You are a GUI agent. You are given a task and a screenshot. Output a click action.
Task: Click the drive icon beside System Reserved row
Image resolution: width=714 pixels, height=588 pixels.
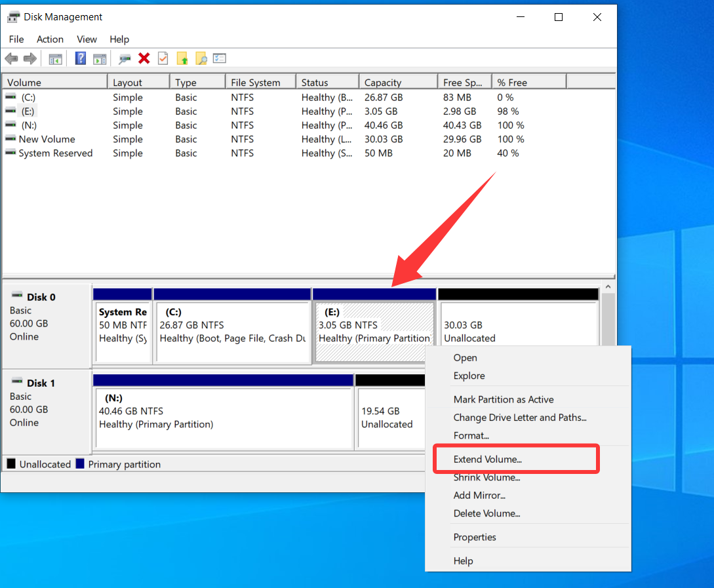click(x=10, y=153)
